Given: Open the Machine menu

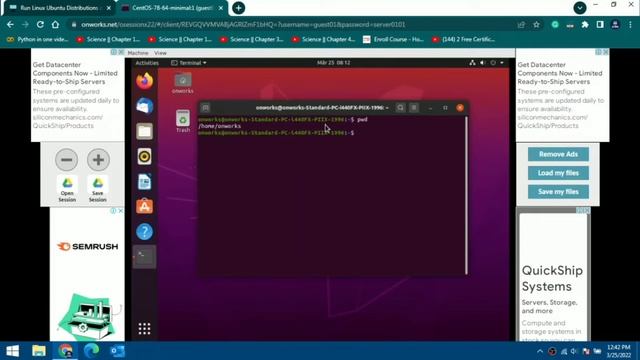Looking at the screenshot, I should tap(138, 53).
